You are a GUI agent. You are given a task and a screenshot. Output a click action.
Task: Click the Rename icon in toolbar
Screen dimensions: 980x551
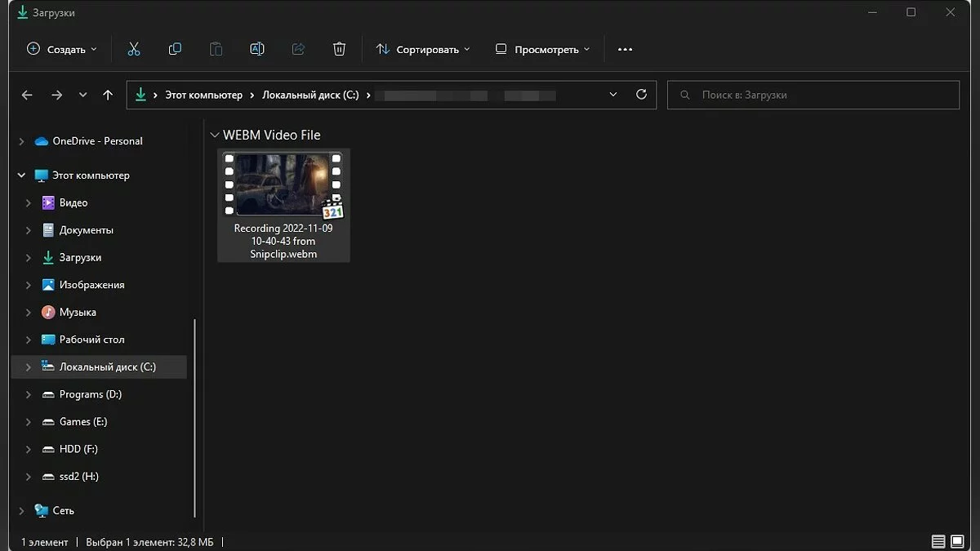click(256, 49)
